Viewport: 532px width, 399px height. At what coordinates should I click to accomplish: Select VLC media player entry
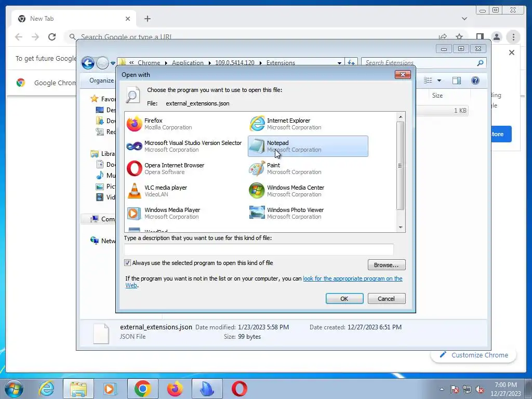coord(185,191)
